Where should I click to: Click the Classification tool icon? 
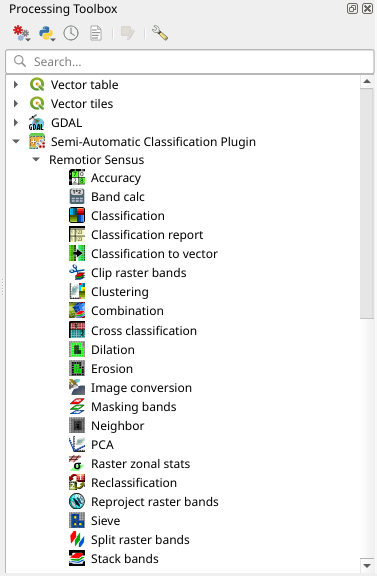[x=77, y=216]
